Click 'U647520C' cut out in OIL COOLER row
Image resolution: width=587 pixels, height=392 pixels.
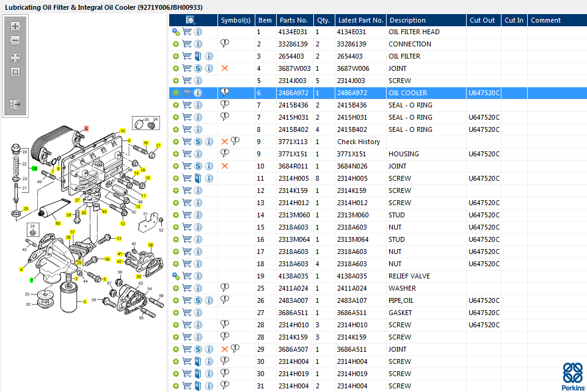coord(484,93)
